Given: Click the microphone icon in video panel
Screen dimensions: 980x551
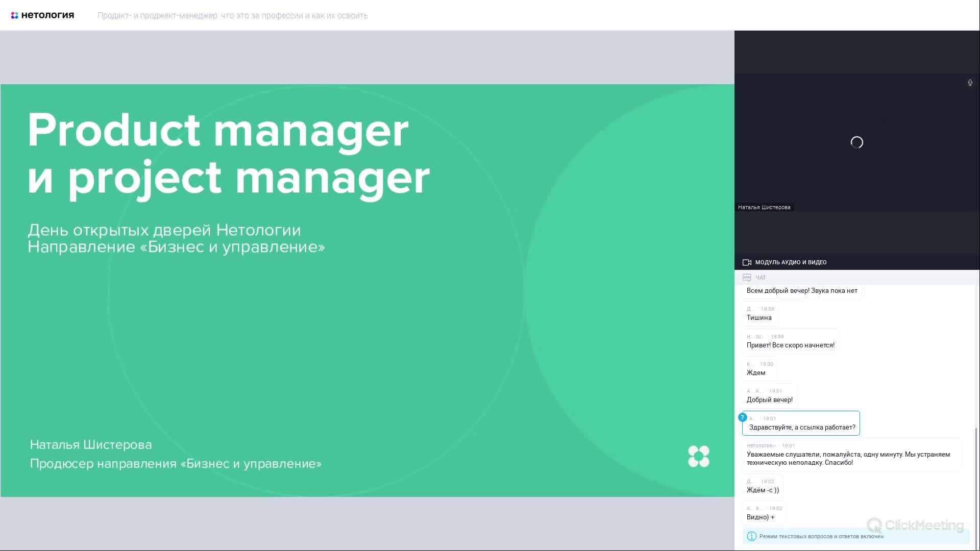Looking at the screenshot, I should 970,83.
